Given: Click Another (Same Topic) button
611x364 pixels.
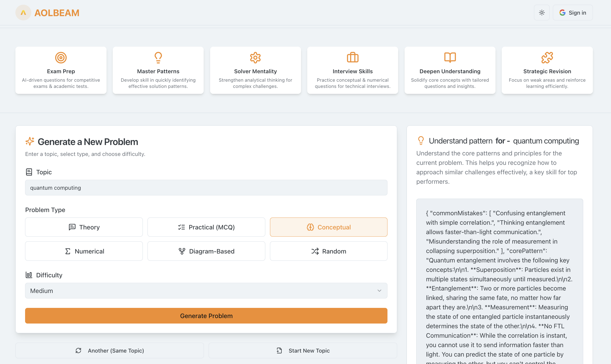Looking at the screenshot, I should point(110,351).
